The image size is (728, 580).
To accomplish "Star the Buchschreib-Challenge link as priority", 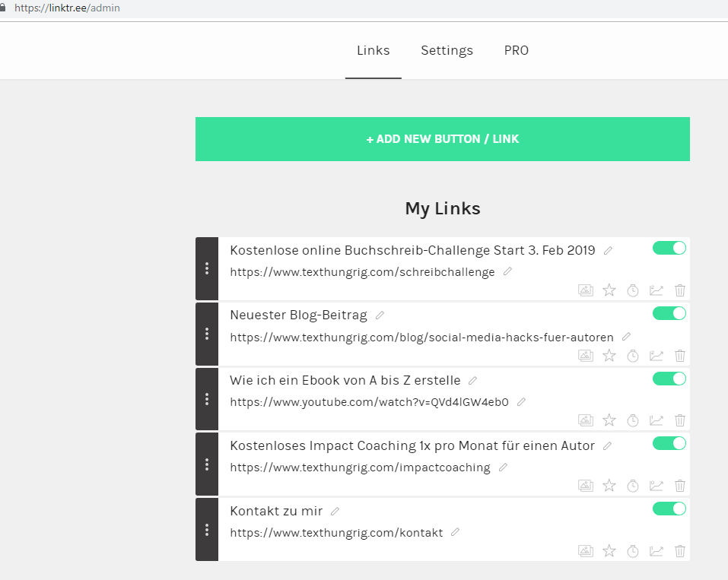I will click(609, 290).
